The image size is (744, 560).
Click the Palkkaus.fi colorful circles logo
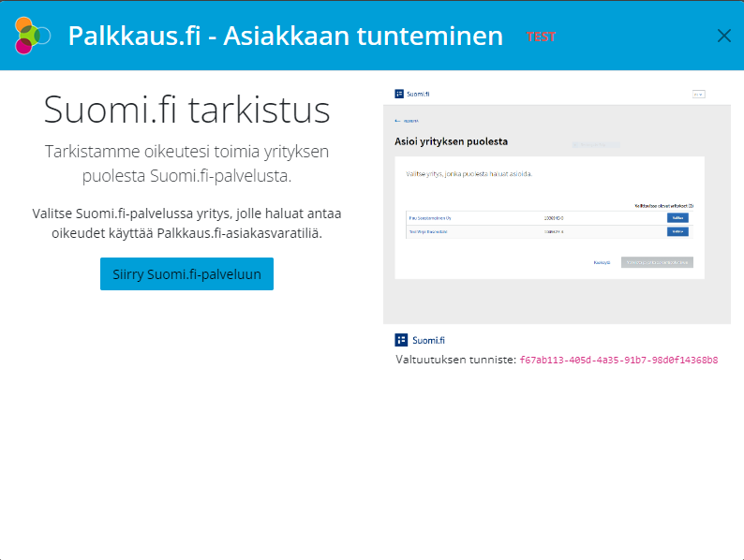32,36
